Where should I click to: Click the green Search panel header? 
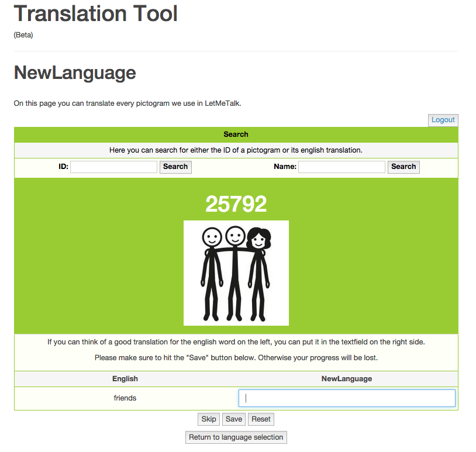pyautogui.click(x=236, y=134)
